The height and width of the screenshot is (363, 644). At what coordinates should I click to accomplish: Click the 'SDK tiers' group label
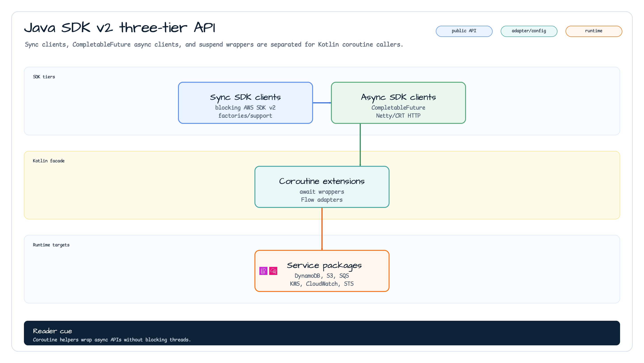coord(44,77)
